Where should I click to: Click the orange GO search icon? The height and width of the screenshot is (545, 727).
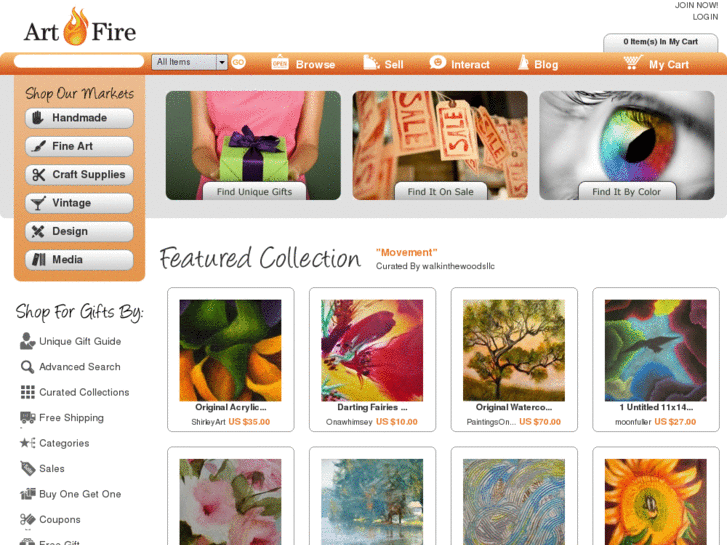click(x=238, y=62)
